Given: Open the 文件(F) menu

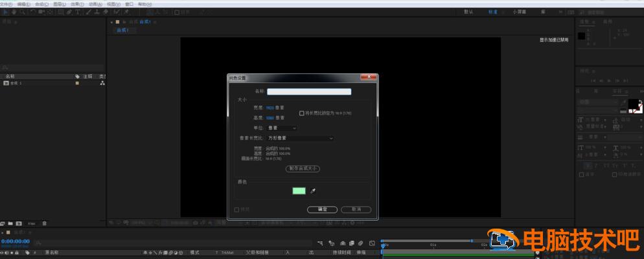Looking at the screenshot, I should pos(6,4).
